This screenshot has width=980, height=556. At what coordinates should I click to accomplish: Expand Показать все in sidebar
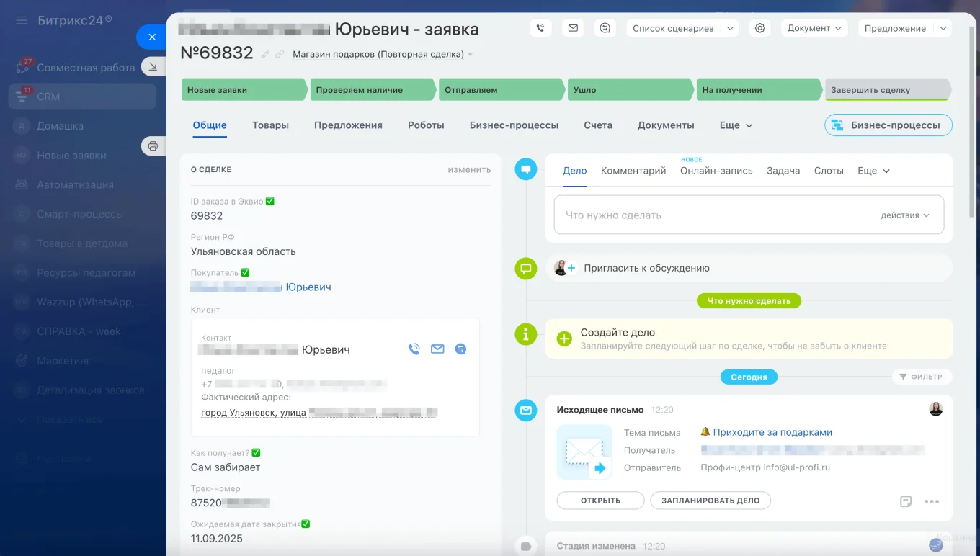[x=69, y=419]
